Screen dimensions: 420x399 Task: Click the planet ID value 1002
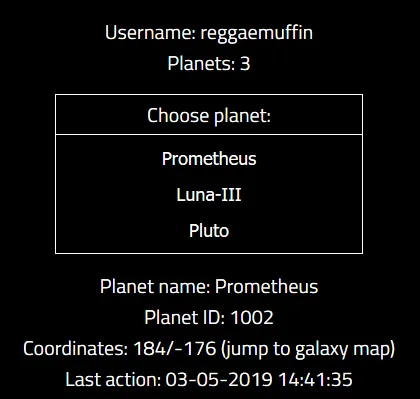coord(252,317)
